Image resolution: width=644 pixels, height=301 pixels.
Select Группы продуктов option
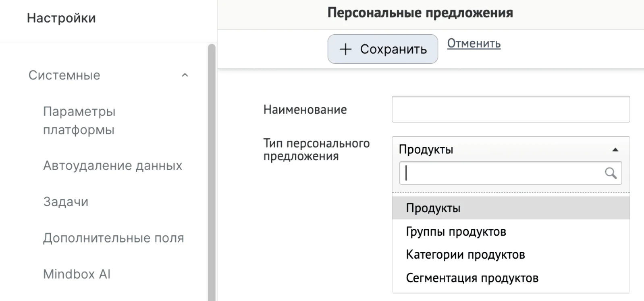[511, 232]
